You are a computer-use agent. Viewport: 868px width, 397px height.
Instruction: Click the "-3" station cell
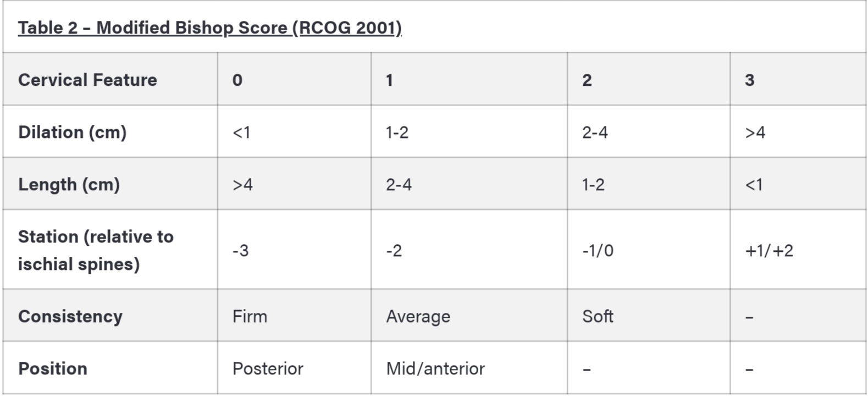point(241,251)
